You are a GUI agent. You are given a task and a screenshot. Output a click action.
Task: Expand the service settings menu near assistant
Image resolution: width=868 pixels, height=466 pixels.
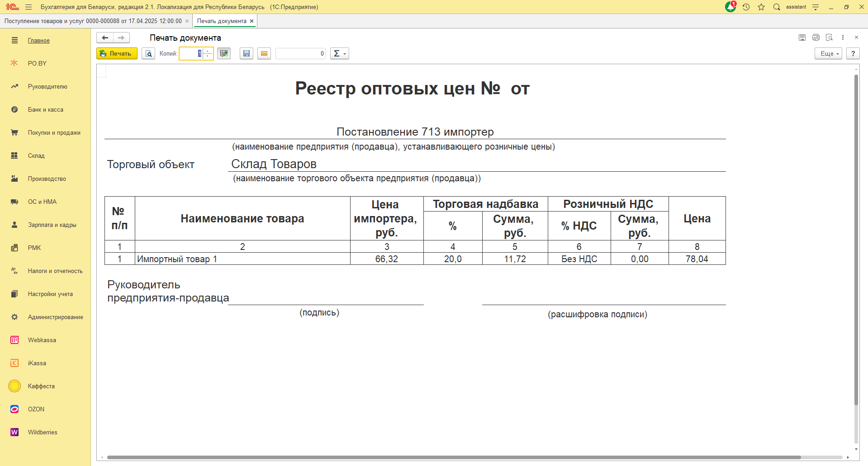pos(816,7)
